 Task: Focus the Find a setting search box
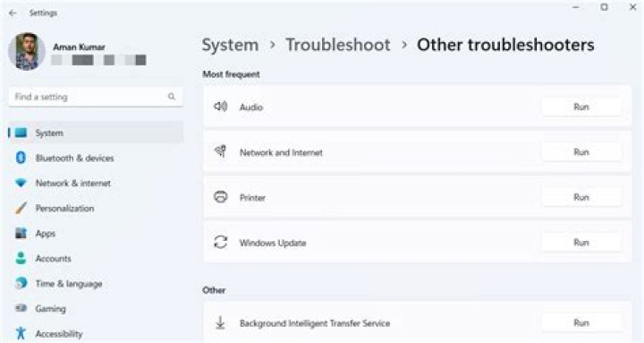tap(96, 97)
